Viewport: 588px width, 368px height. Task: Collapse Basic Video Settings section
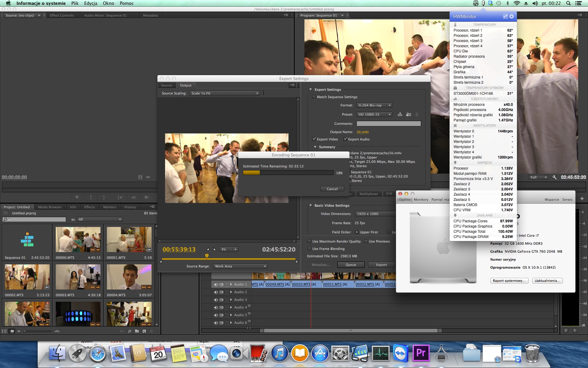click(x=311, y=205)
